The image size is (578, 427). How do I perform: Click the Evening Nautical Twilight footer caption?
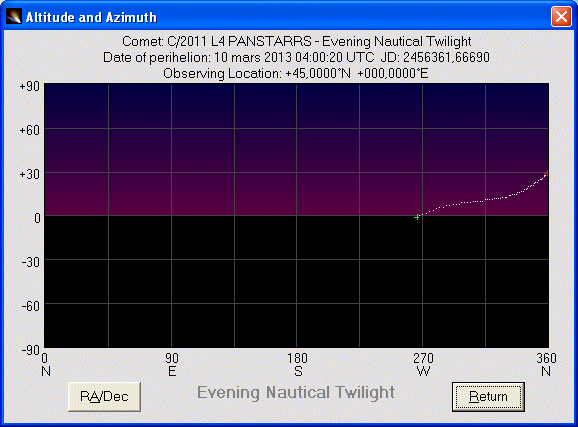tap(296, 392)
